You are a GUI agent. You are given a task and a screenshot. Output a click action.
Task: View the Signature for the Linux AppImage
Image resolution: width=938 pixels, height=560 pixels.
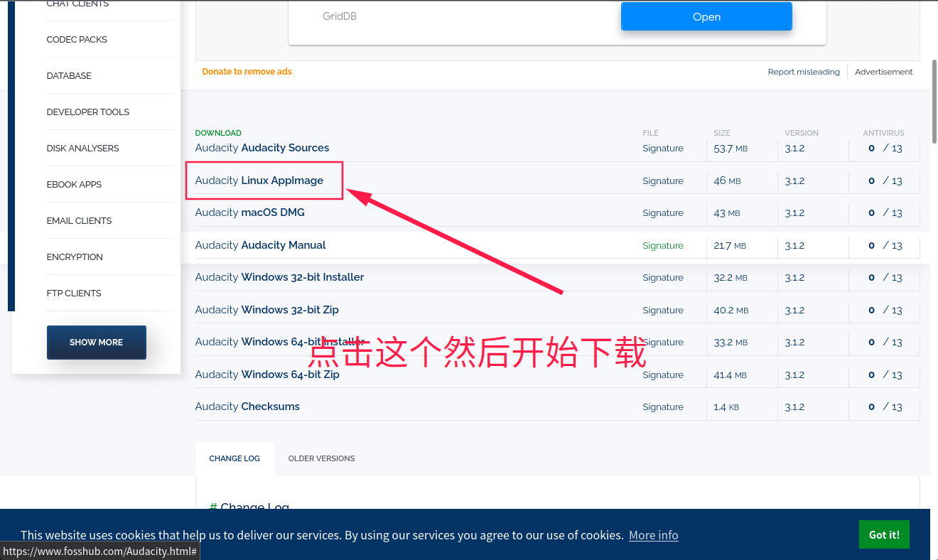pos(662,181)
